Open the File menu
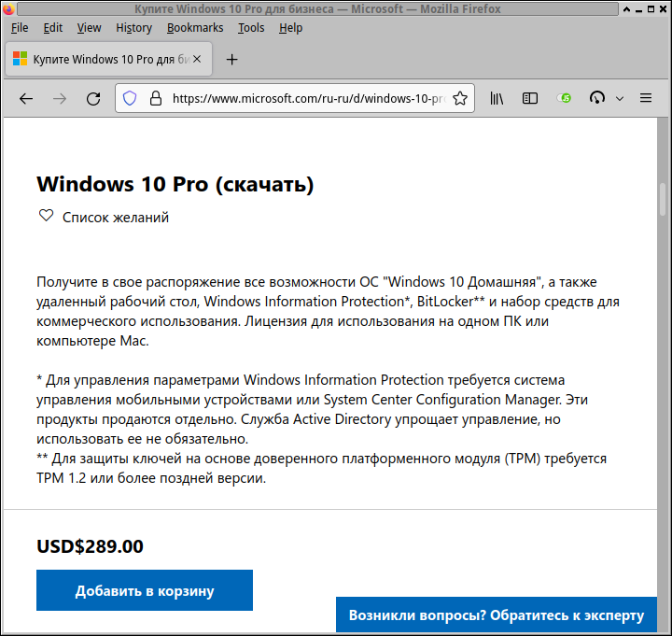The height and width of the screenshot is (636, 672). (x=20, y=28)
